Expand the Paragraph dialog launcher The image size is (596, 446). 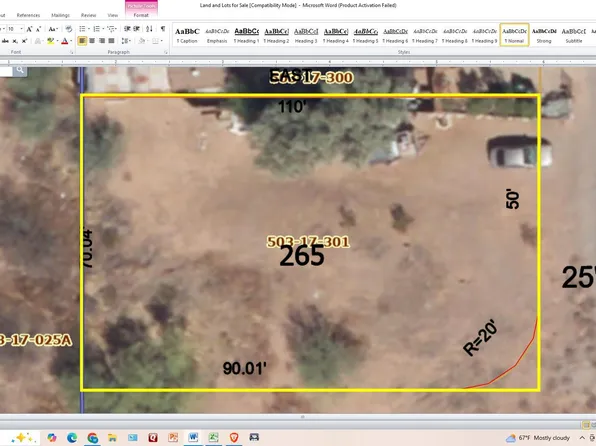[166, 52]
